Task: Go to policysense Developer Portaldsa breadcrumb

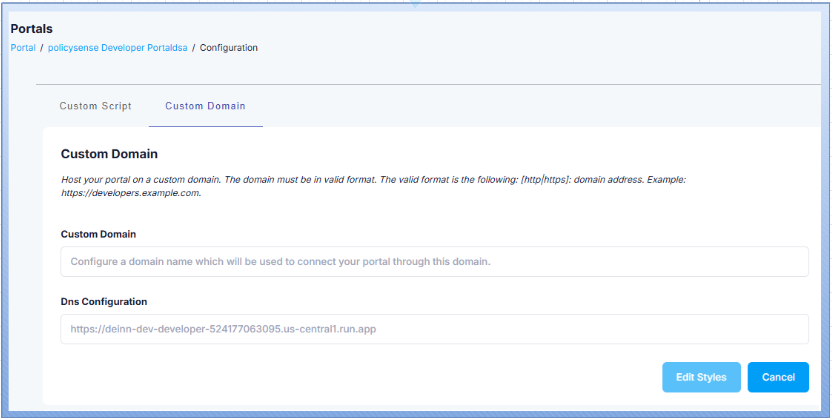Action: pos(116,48)
